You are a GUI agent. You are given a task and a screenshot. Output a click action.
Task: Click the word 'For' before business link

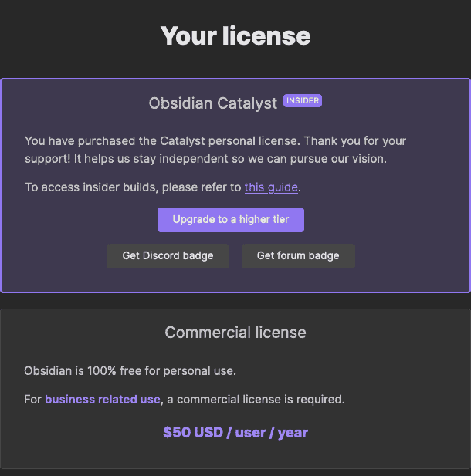coord(32,400)
